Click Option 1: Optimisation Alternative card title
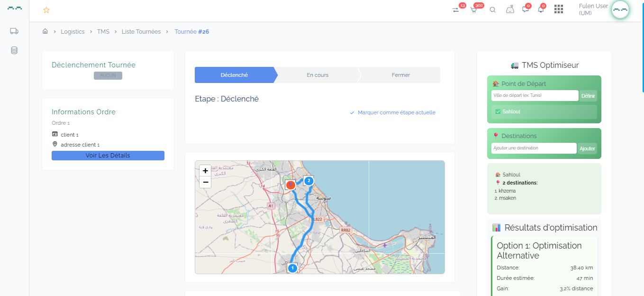Image resolution: width=644 pixels, height=296 pixels. (x=539, y=250)
